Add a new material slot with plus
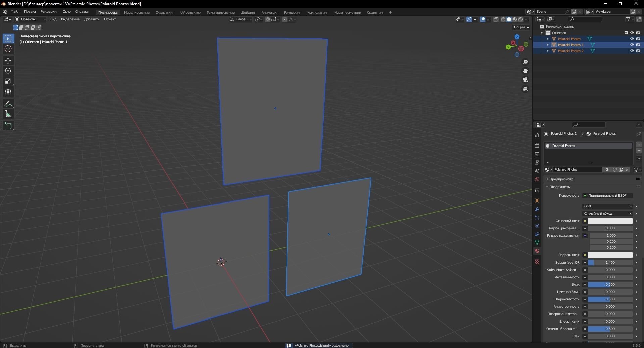Viewport: 644px width, 348px height. pyautogui.click(x=639, y=144)
